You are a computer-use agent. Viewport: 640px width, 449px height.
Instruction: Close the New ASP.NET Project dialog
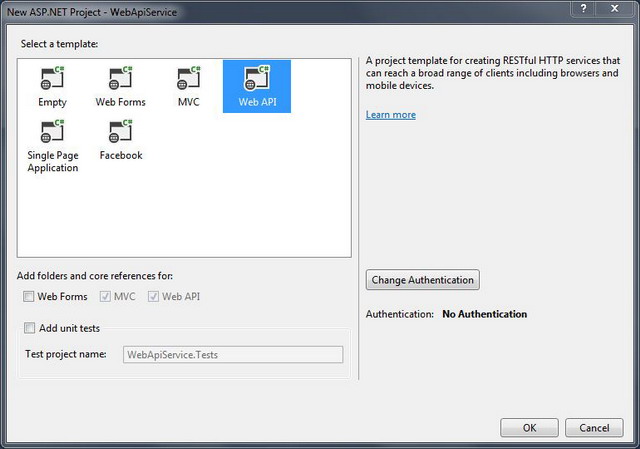(615, 8)
